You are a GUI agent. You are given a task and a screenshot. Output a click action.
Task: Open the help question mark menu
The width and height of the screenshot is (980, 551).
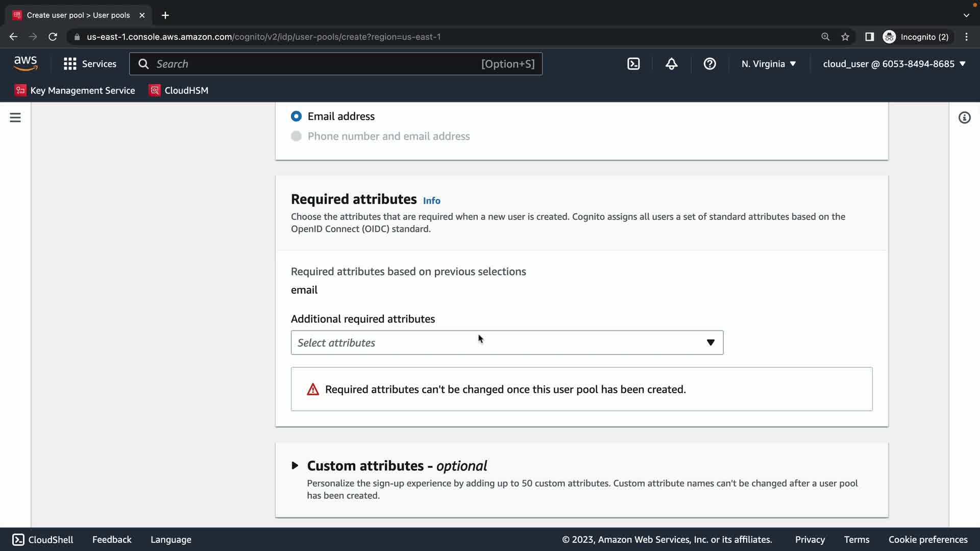coord(709,64)
